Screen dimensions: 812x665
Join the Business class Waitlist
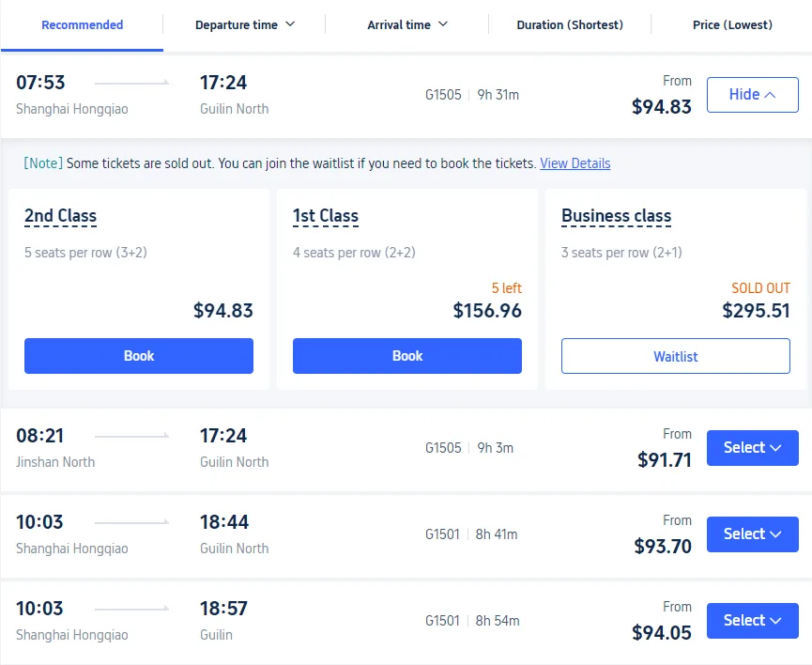(x=675, y=356)
